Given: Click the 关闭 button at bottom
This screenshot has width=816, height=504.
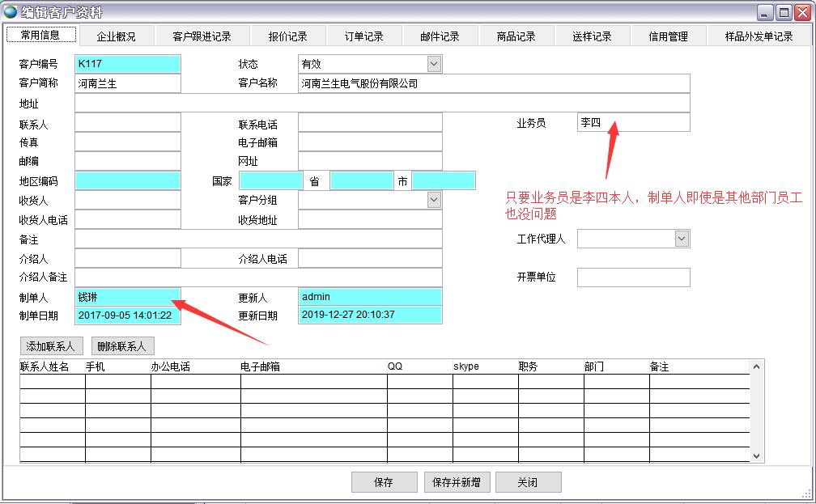Looking at the screenshot, I should pyautogui.click(x=528, y=482).
